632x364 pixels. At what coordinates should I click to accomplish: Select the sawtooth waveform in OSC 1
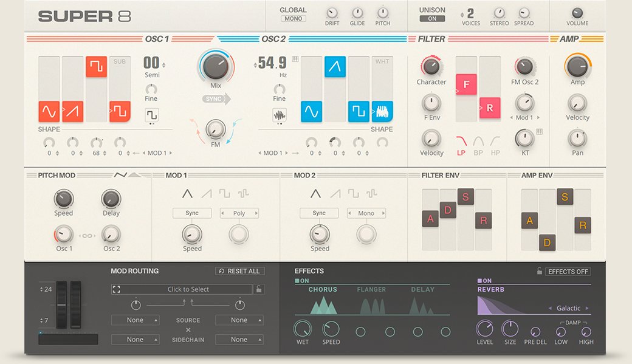[72, 112]
